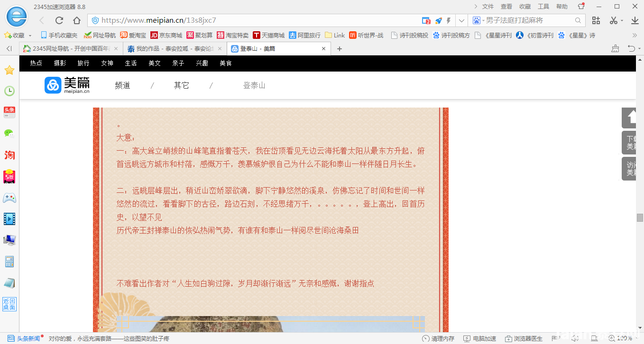Click the 美篇 meipian.cn logo
This screenshot has width=644, height=344.
67,85
